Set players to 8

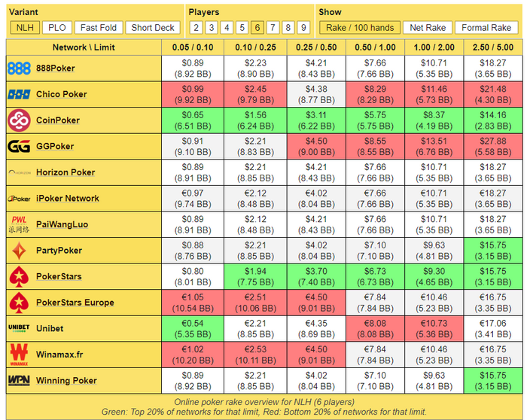[288, 28]
